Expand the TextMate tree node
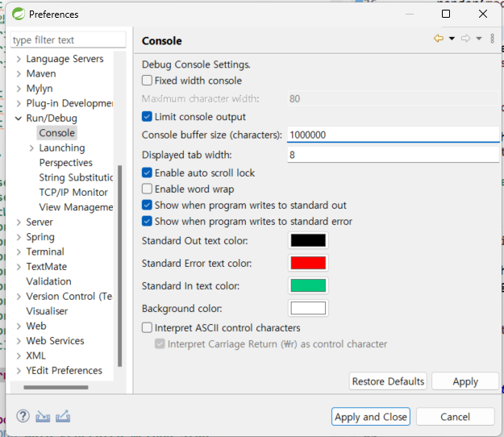The image size is (504, 437). 19,266
